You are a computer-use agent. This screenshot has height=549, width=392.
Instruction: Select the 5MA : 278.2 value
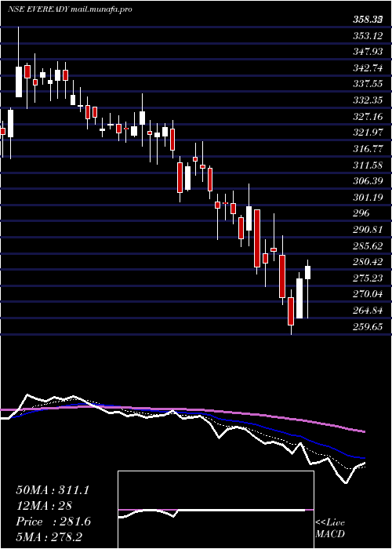49,536
